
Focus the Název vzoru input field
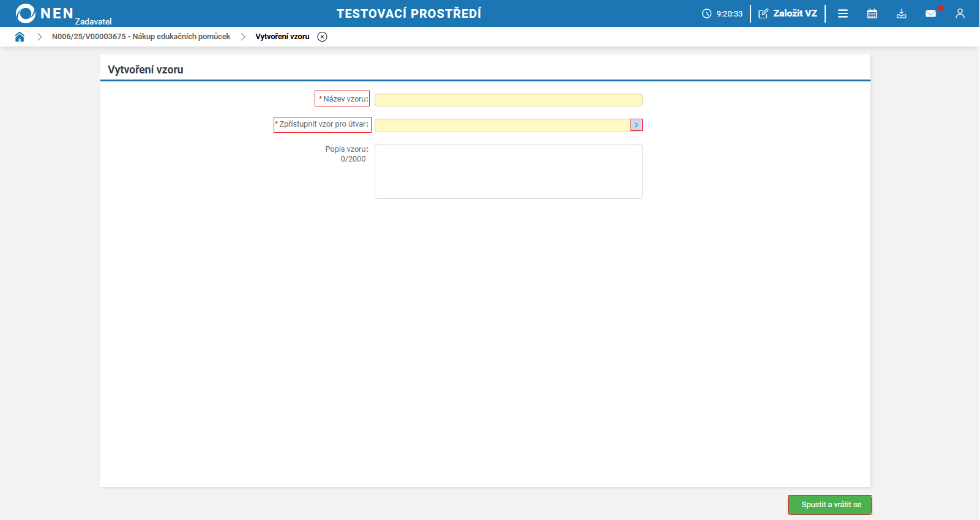pos(509,100)
